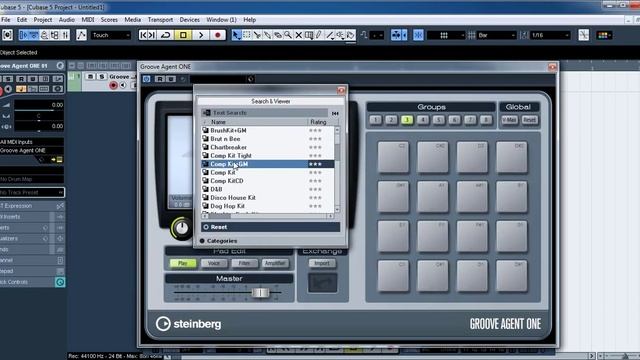Click the Global Reset button

click(x=529, y=120)
